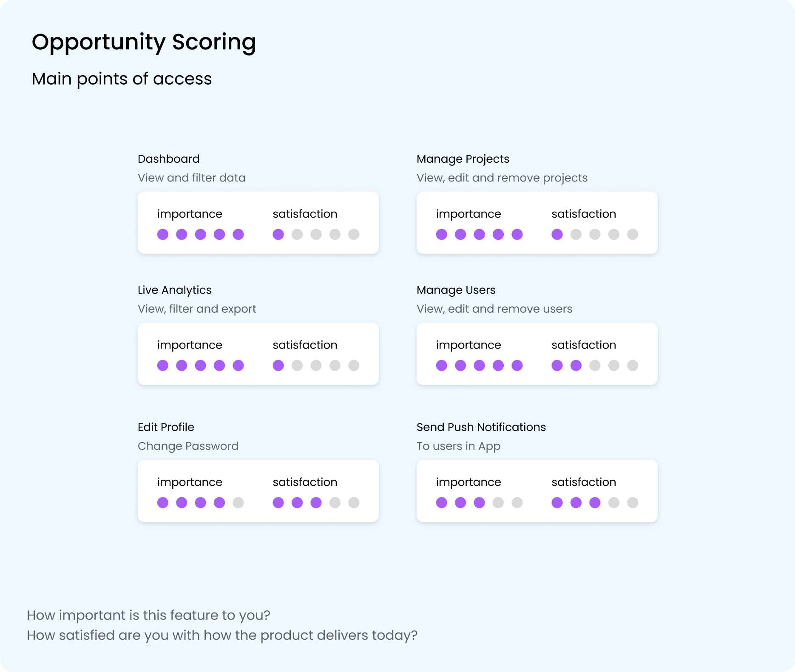Select fourth satisfaction dot for Manage Users

(x=613, y=366)
